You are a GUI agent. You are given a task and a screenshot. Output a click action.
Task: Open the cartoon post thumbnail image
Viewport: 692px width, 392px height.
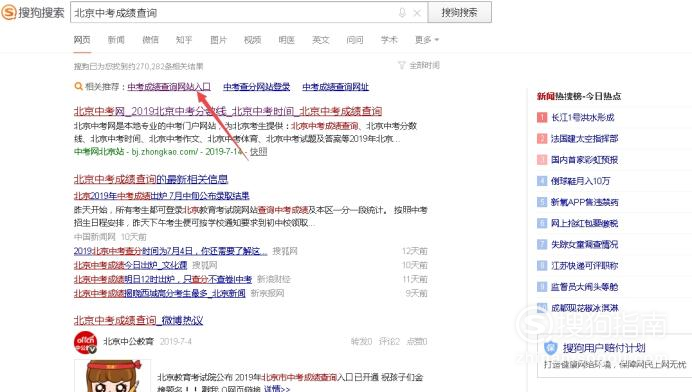[113, 376]
